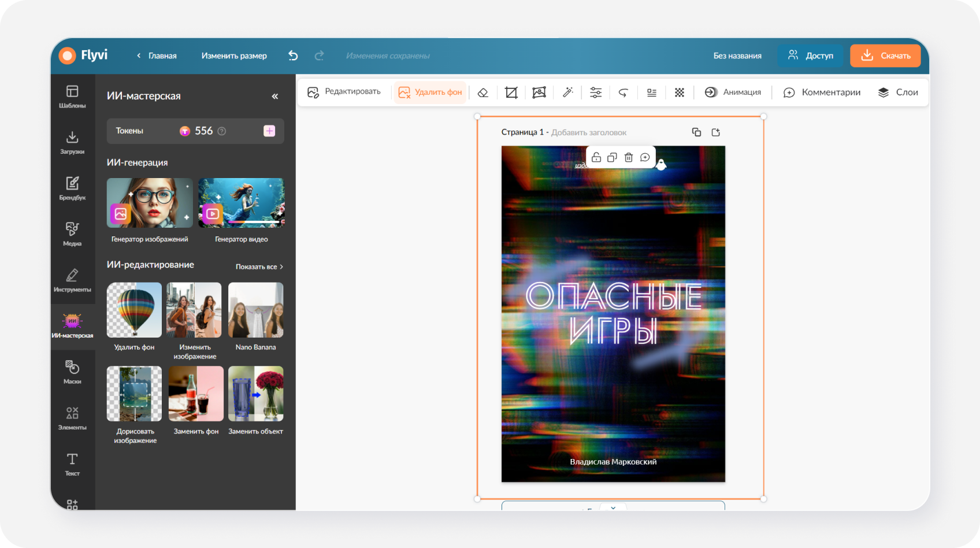Select the ИИ-мастерская sidebar tab
980x548 pixels.
[72, 327]
